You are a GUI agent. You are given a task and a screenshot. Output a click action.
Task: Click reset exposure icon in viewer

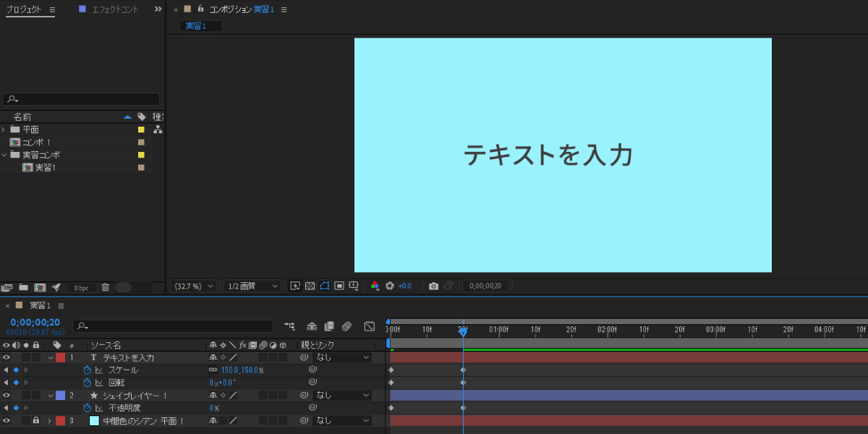[x=390, y=286]
